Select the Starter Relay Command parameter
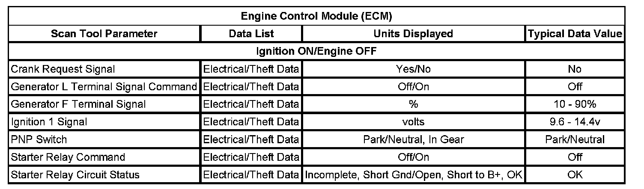 point(68,157)
